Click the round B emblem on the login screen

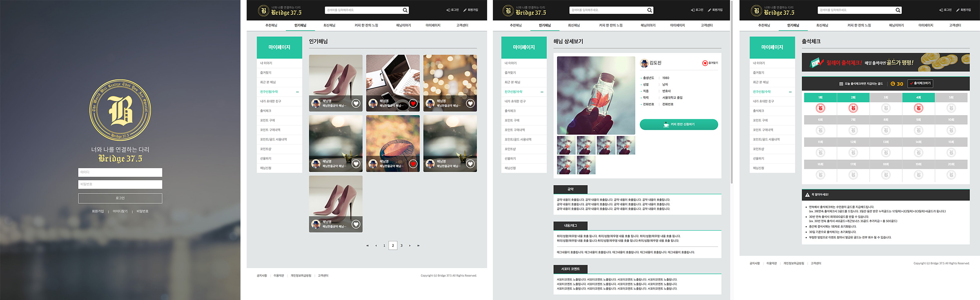point(120,110)
